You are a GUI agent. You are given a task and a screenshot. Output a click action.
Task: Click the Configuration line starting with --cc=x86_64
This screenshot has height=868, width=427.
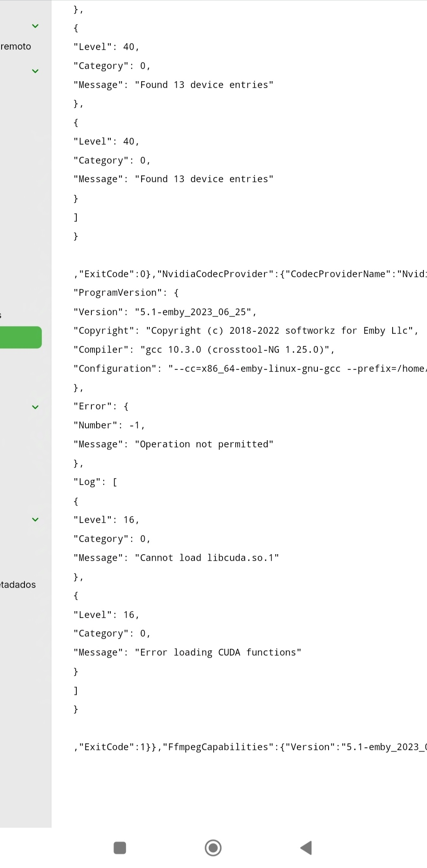click(249, 368)
